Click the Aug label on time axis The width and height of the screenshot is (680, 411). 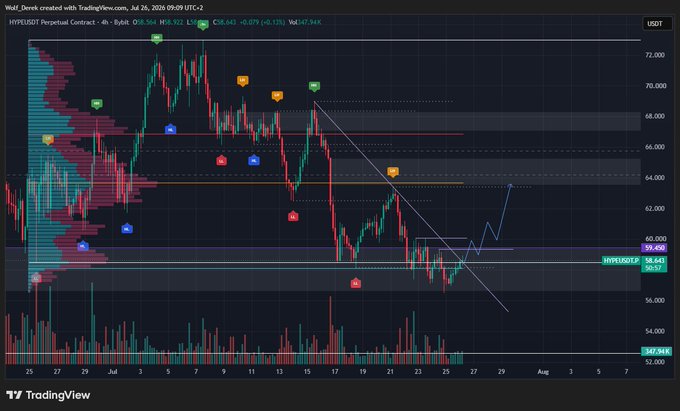(x=543, y=372)
